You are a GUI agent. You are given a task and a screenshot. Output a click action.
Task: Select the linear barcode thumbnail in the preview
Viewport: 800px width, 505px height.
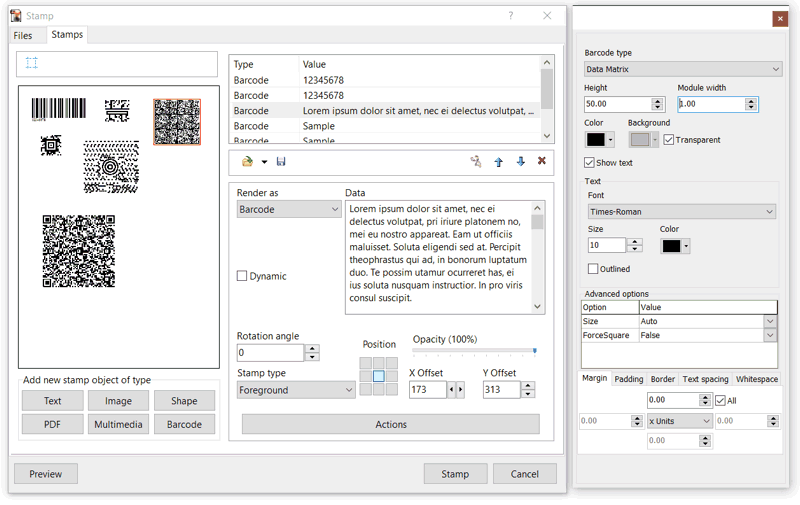(59, 109)
